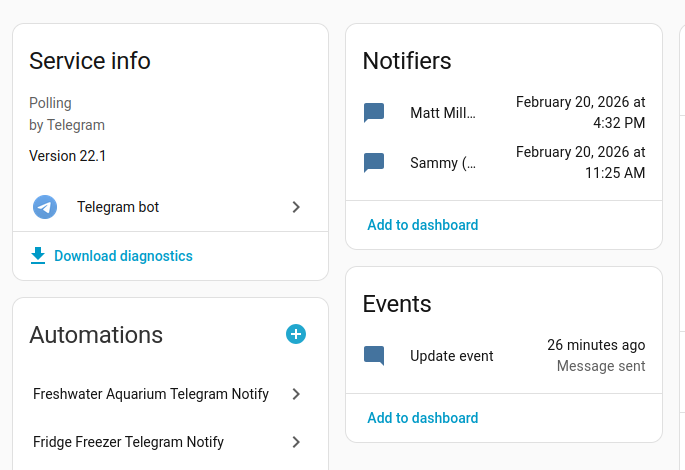The width and height of the screenshot is (685, 470).
Task: Click the Telegram paper-plane logo icon
Action: pos(45,207)
